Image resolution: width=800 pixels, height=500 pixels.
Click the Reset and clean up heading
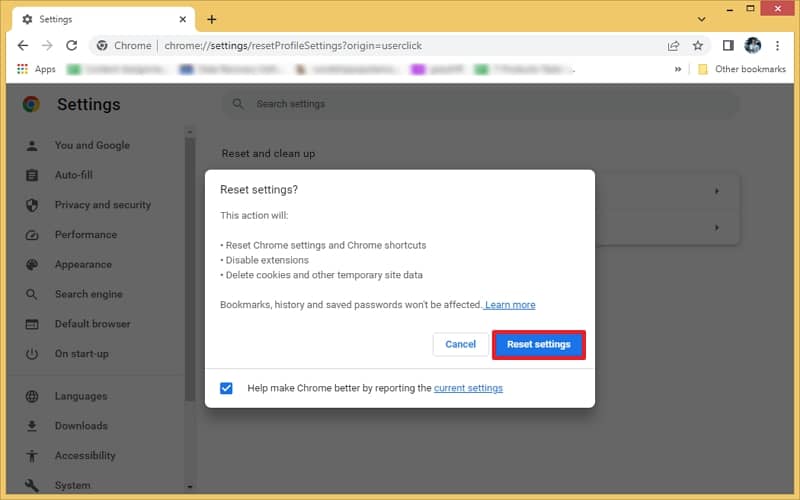tap(268, 154)
